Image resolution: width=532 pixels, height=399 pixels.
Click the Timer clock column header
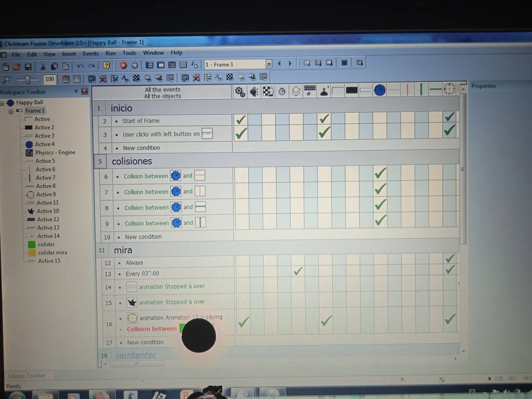(282, 91)
